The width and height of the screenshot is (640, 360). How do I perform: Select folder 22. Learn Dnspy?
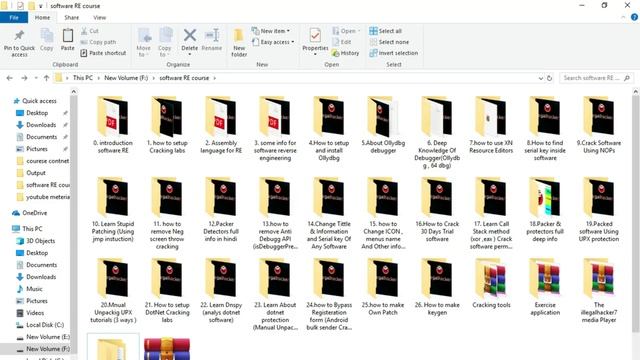pyautogui.click(x=221, y=291)
